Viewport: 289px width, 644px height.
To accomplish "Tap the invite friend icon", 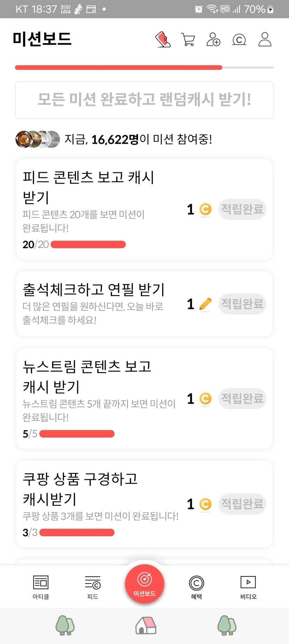I will point(213,39).
